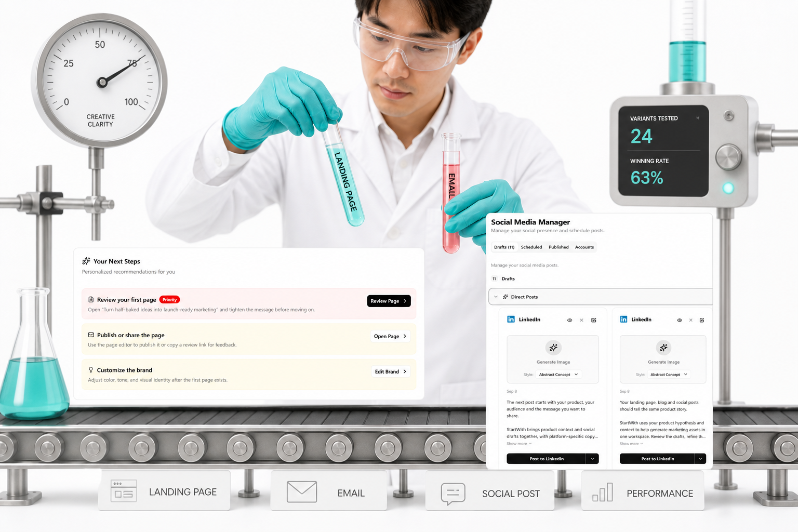Click Generate Image icon in second LinkedIn card

click(x=663, y=347)
